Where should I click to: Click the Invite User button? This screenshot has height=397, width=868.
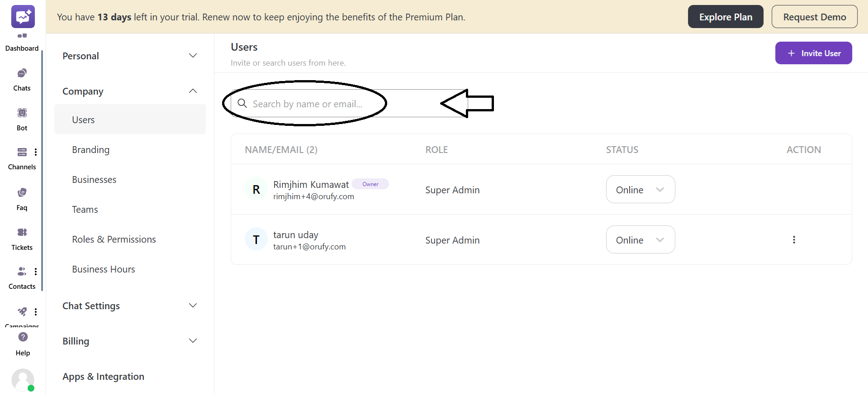tap(813, 53)
